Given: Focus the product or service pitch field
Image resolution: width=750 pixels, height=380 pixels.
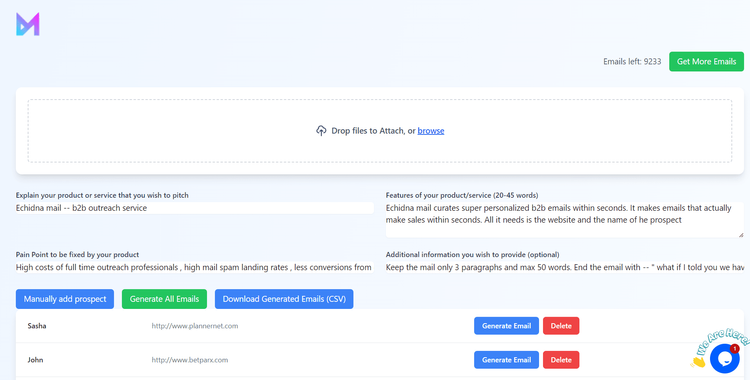Looking at the screenshot, I should coord(195,208).
